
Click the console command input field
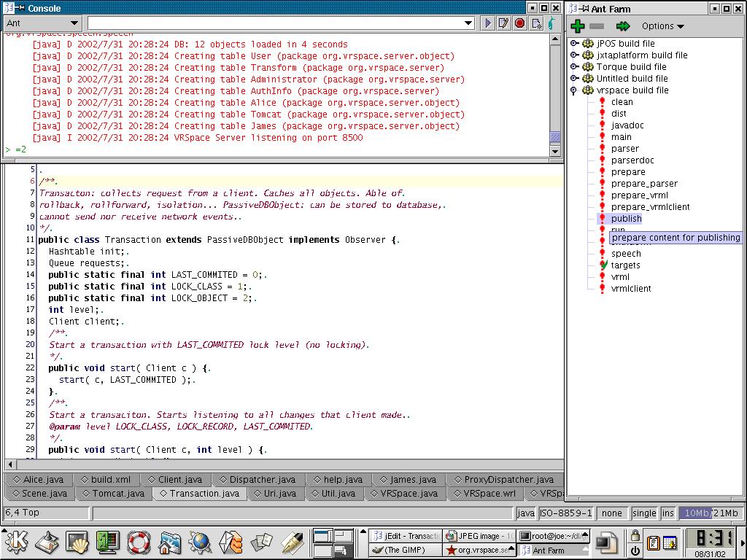point(277,23)
